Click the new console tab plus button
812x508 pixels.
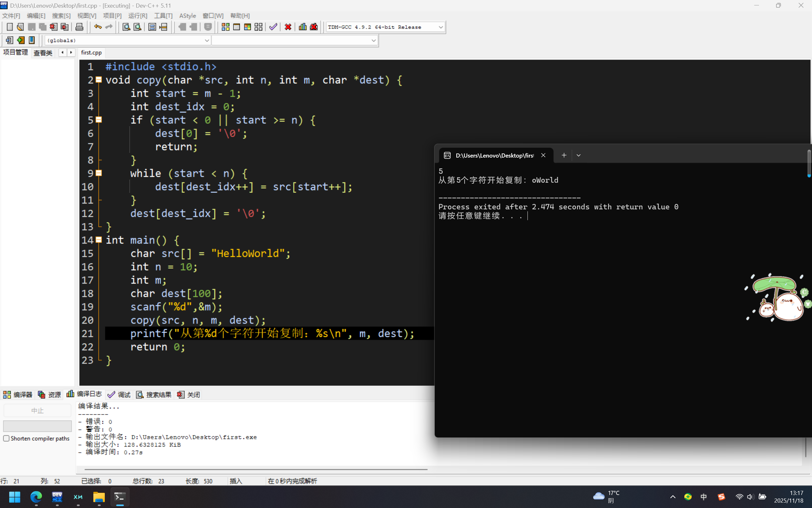point(564,155)
